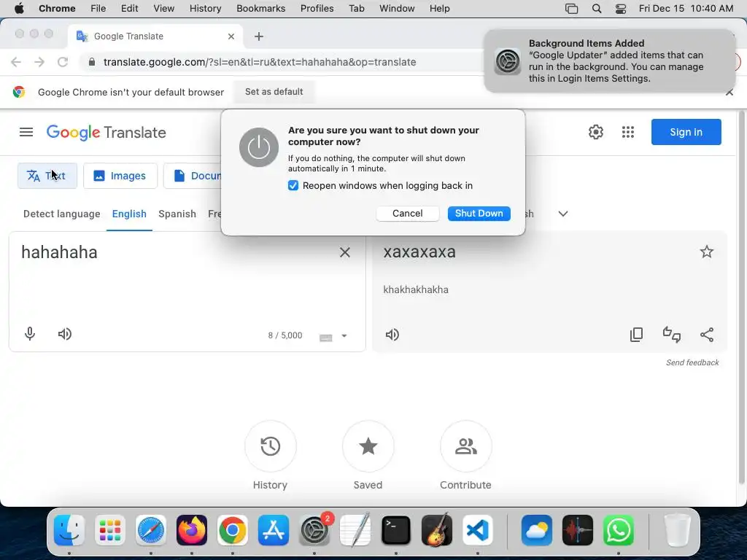This screenshot has height=560, width=747.
Task: Save translation with the star icon
Action: click(x=706, y=252)
